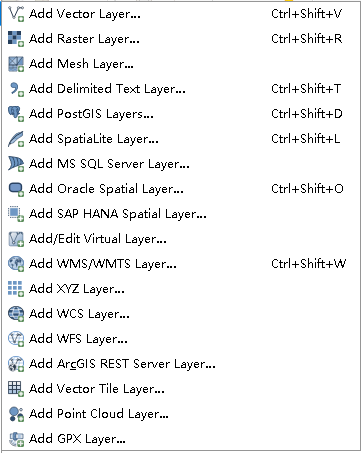Select Add Mesh Layer... from menu

pyautogui.click(x=180, y=64)
